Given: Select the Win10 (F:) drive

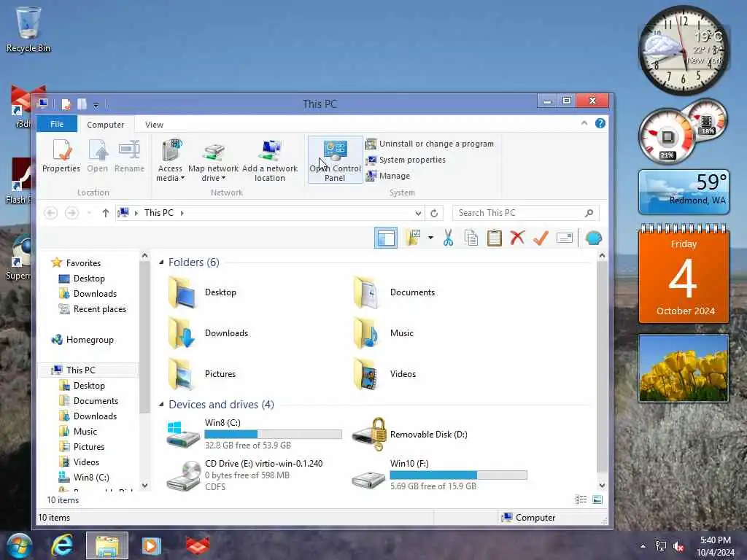Looking at the screenshot, I should pyautogui.click(x=440, y=475).
